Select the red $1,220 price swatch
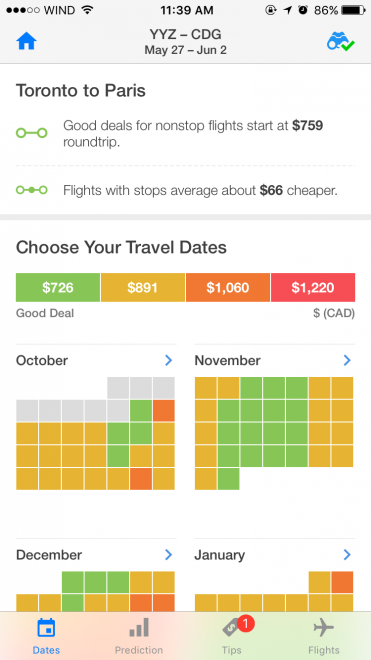The image size is (371, 660). tap(313, 287)
